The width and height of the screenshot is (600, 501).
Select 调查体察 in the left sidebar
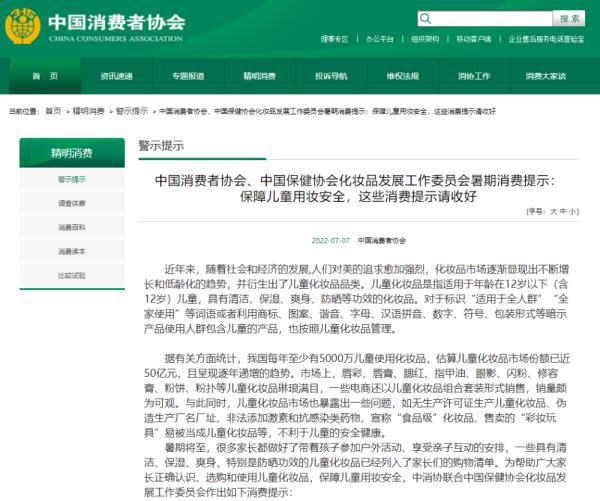[72, 203]
